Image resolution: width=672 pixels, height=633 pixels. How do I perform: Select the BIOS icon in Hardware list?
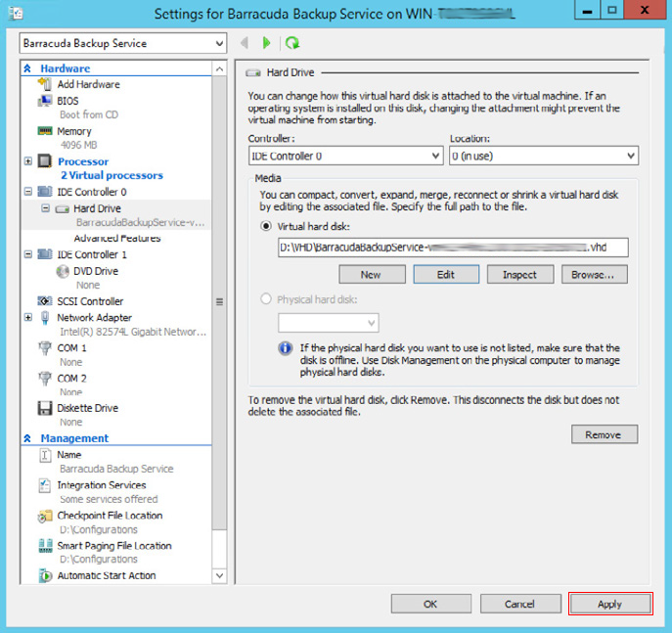[x=45, y=101]
